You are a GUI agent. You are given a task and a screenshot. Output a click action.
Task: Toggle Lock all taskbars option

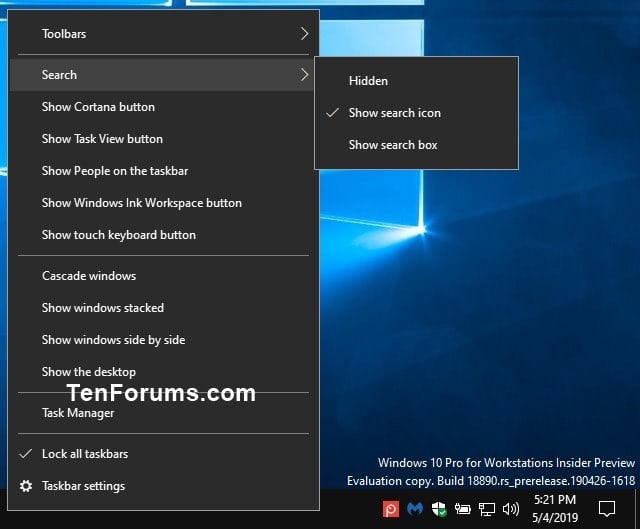click(x=163, y=454)
